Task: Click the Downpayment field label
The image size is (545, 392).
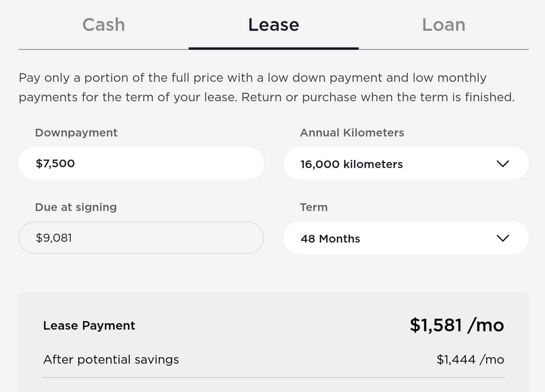Action: tap(76, 133)
